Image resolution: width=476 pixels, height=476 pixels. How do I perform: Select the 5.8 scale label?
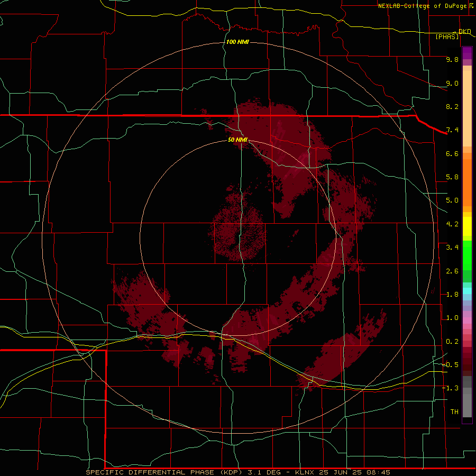452,177
